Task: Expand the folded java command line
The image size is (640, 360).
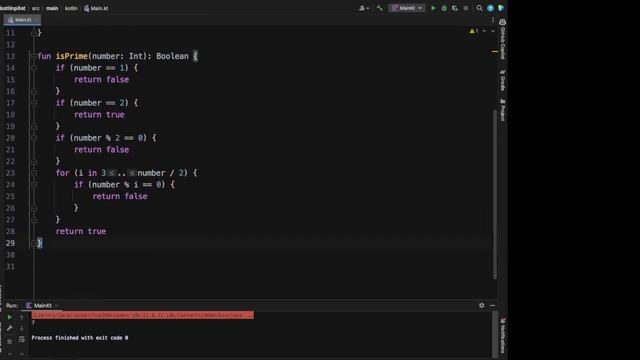Action: point(142,315)
